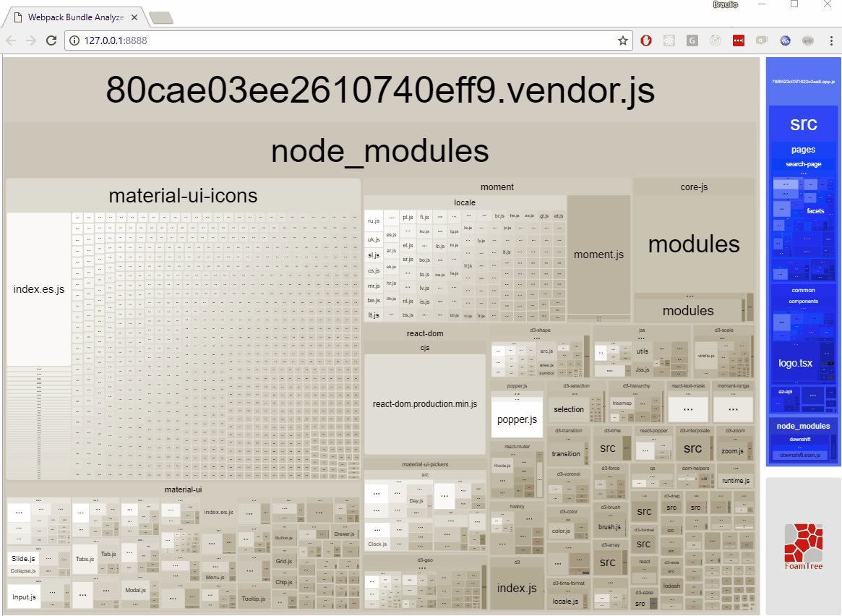Select the top-level node_modules group in vendor bundle
The height and width of the screenshot is (616, 842).
(380, 151)
